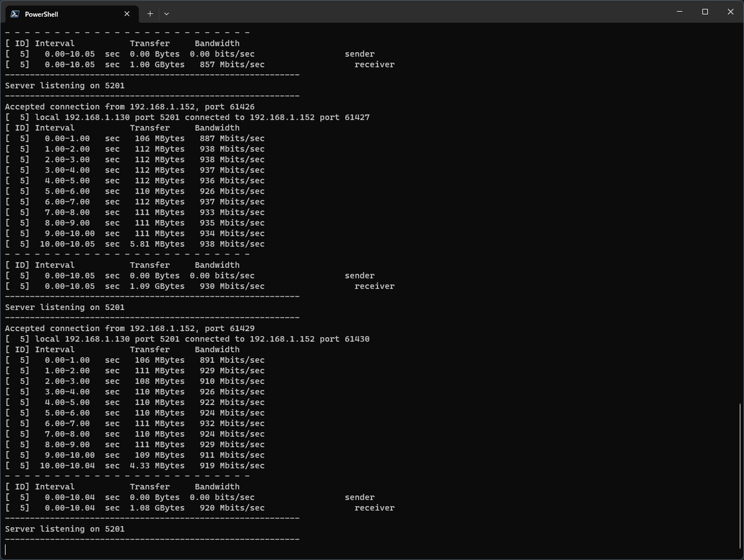This screenshot has width=744, height=560.
Task: Click the '910 Mbits/sec' bandwidth value
Action: [232, 381]
